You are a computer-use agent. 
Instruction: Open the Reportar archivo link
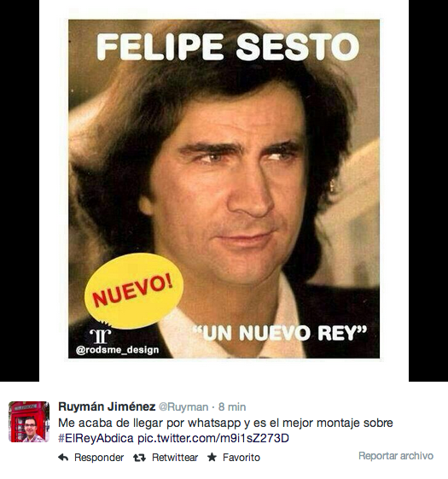pyautogui.click(x=396, y=455)
